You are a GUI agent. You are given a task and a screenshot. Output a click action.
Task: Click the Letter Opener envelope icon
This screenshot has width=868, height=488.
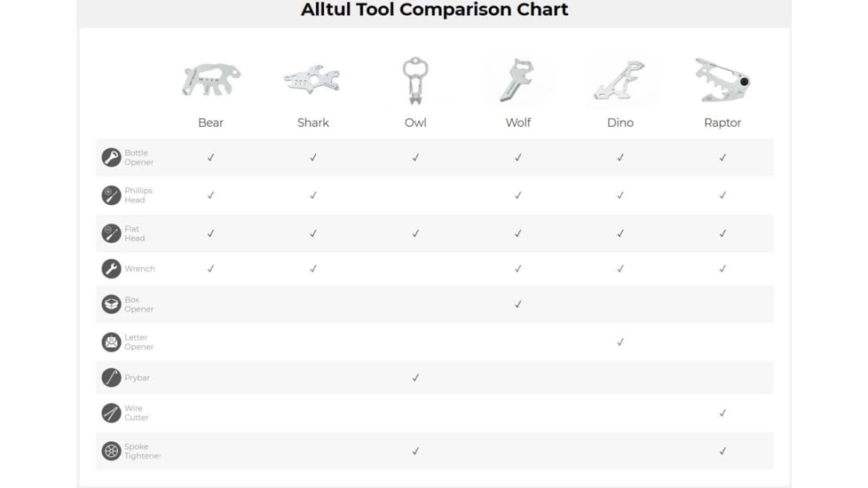pyautogui.click(x=111, y=342)
